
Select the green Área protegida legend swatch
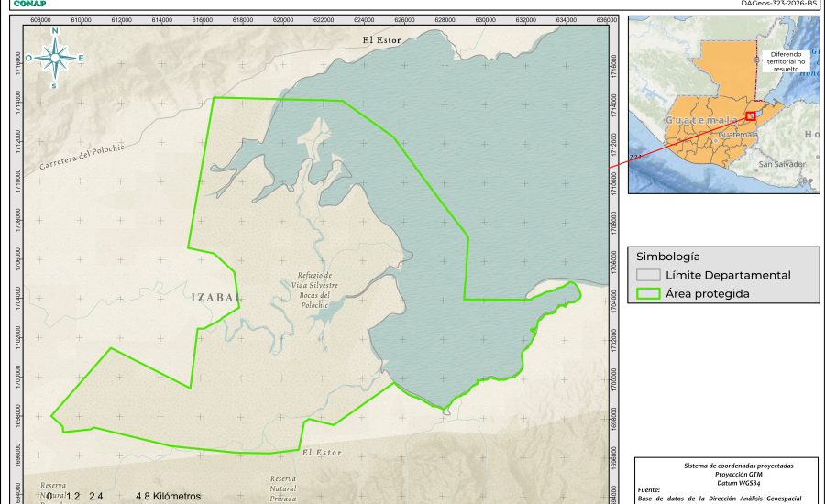pos(648,294)
